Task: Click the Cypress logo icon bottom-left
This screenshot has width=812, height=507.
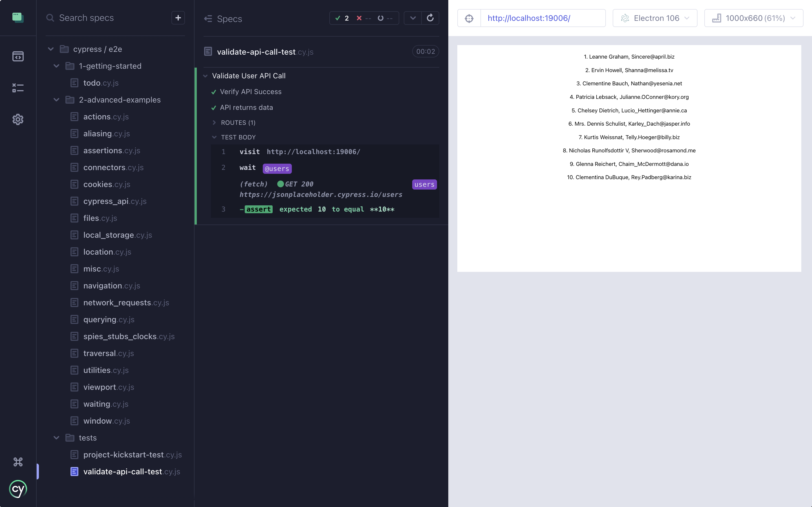Action: 18,490
